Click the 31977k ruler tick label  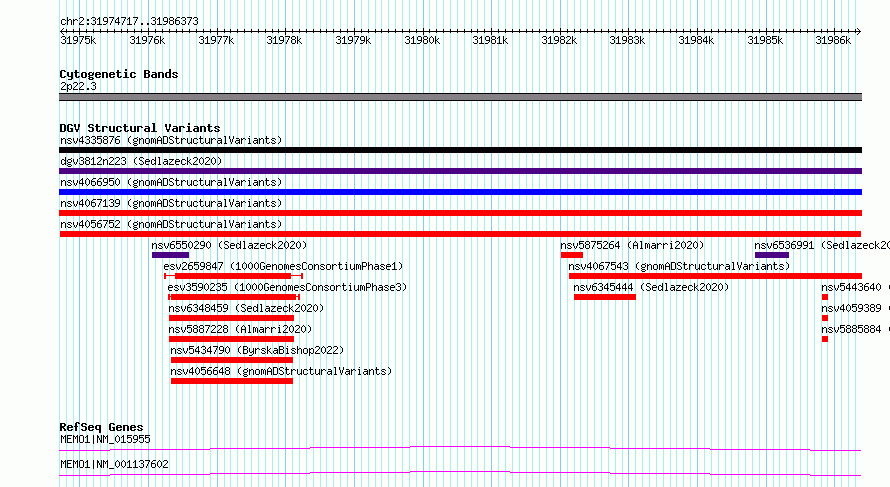[216, 40]
